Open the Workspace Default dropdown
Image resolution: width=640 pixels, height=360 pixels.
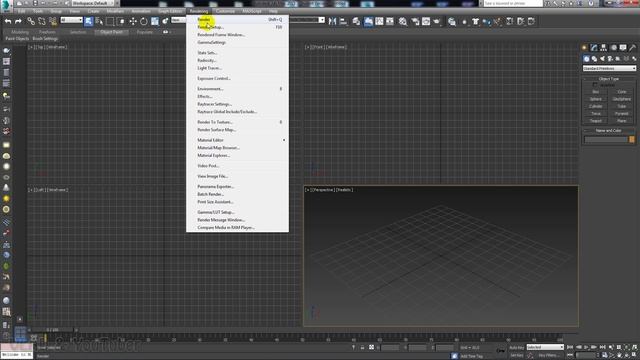pyautogui.click(x=93, y=3)
